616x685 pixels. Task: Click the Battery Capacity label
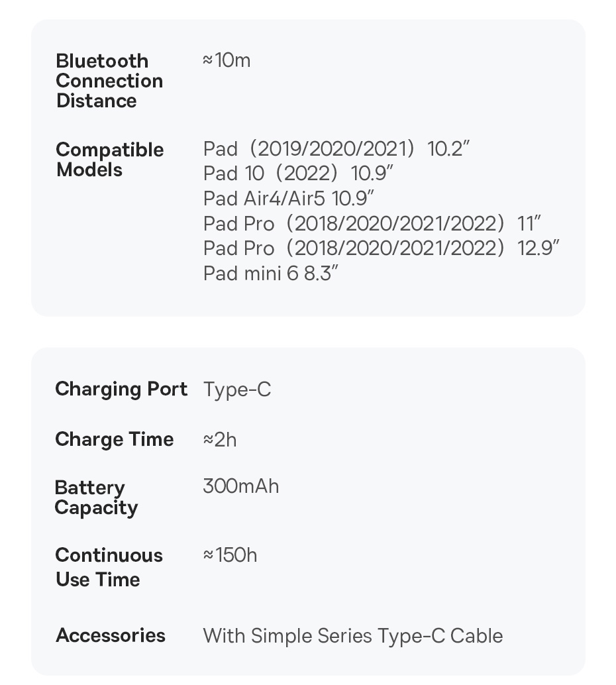coord(96,498)
